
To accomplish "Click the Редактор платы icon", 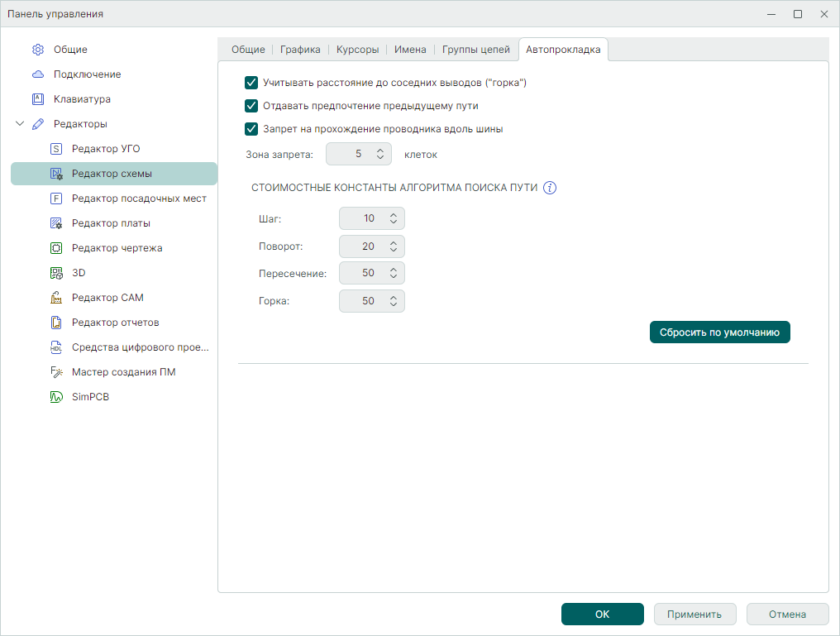I will click(x=56, y=223).
